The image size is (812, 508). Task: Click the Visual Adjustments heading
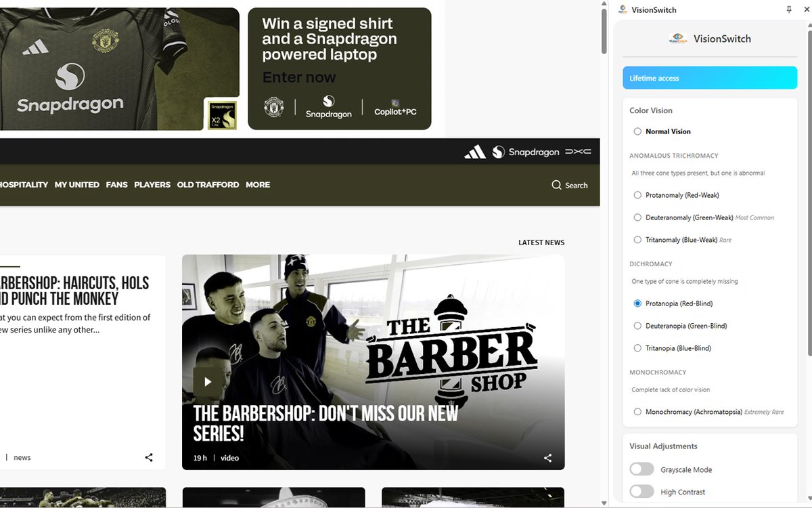pyautogui.click(x=663, y=446)
